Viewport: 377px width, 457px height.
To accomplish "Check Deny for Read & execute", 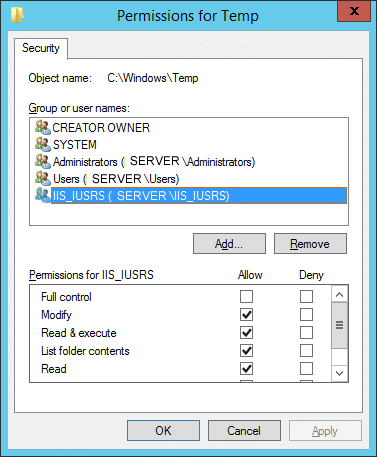I will pyautogui.click(x=306, y=332).
